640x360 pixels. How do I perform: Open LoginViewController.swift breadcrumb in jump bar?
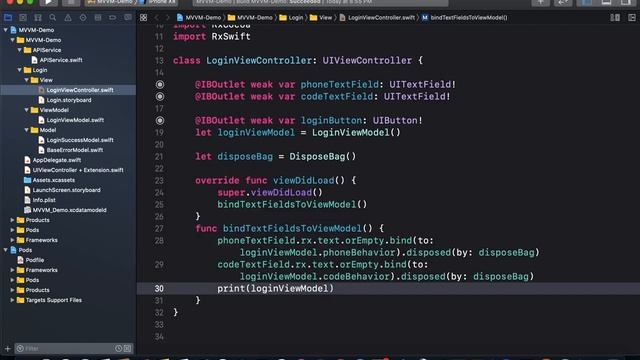(377, 18)
